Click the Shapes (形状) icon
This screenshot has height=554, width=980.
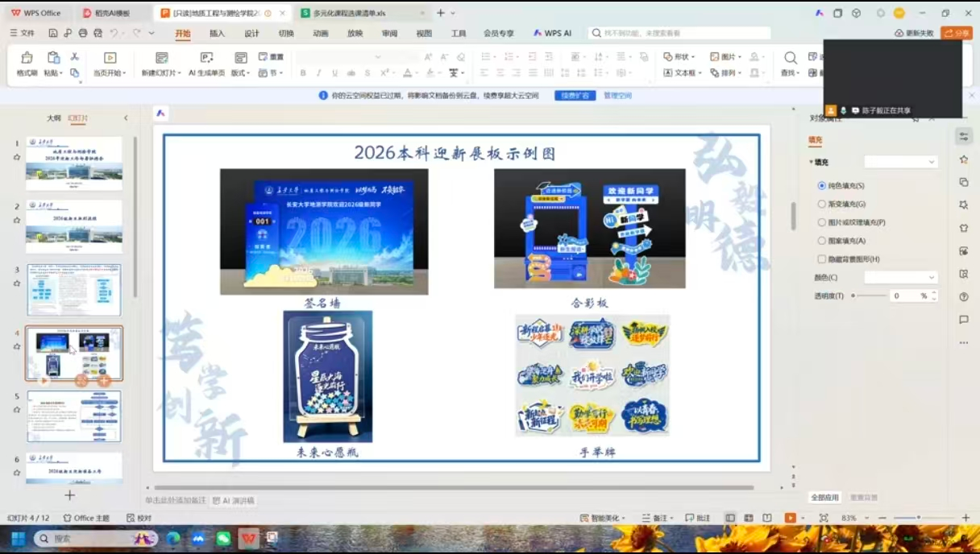[667, 57]
